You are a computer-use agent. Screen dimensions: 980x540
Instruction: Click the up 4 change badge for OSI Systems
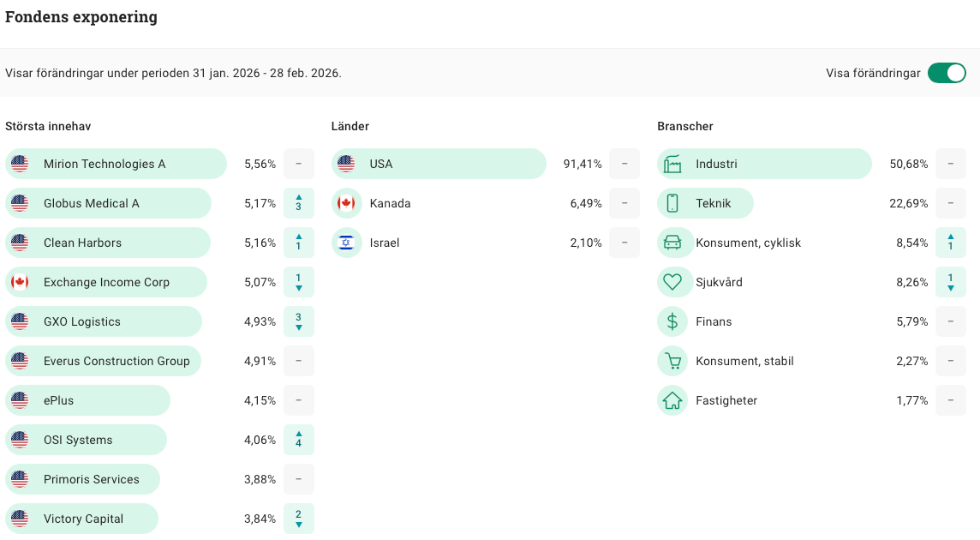[299, 440]
